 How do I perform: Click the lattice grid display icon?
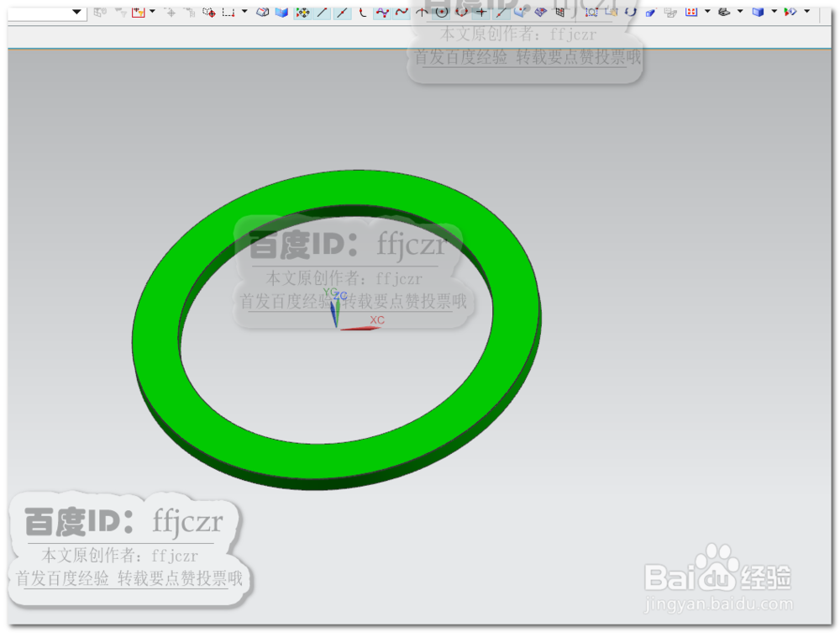click(559, 12)
